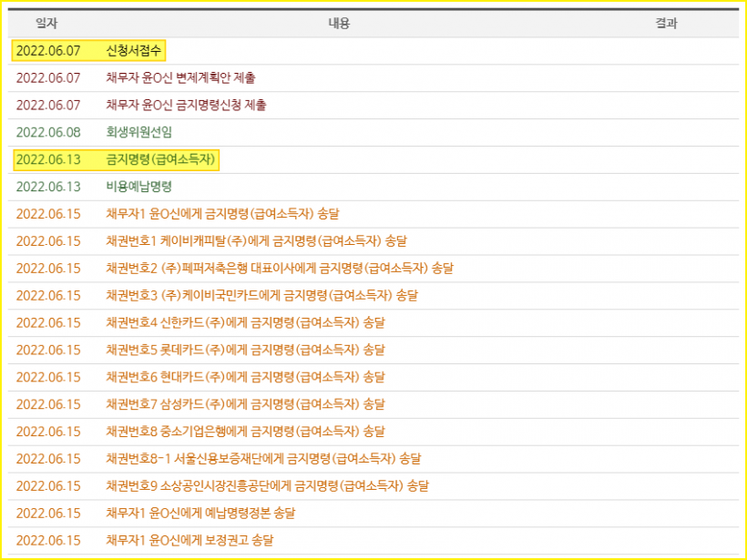Click date in 현대카드(주) row
747x560 pixels.
(x=48, y=377)
